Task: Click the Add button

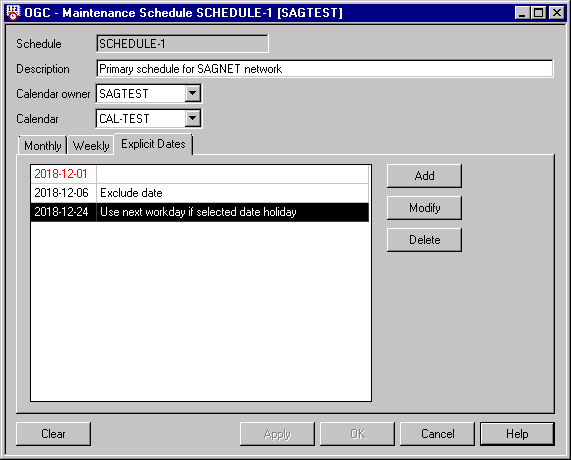Action: [424, 176]
